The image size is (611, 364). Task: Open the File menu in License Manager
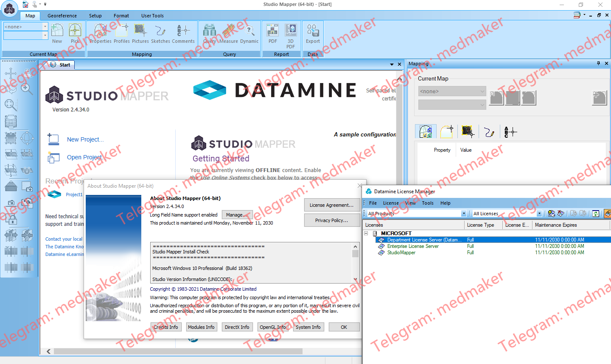373,203
